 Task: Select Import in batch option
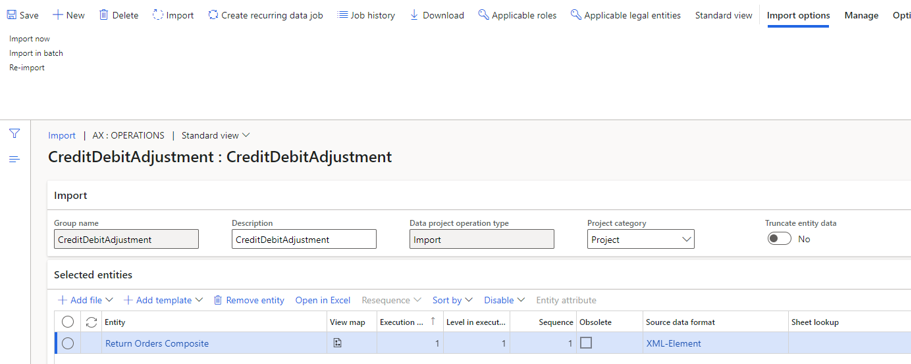36,53
